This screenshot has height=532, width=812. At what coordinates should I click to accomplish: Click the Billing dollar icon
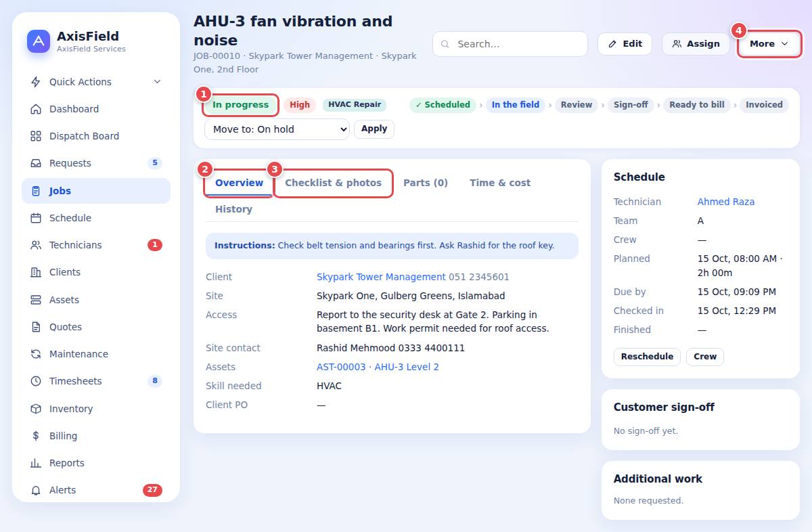(36, 436)
